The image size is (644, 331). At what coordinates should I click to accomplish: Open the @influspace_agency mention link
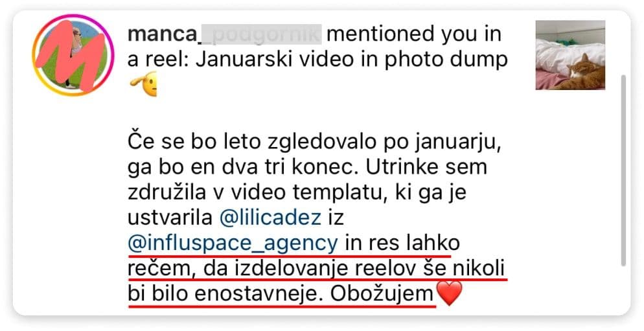(233, 244)
